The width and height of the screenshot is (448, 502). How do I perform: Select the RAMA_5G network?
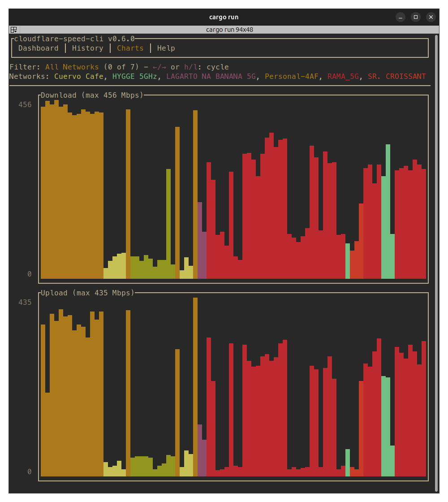342,76
